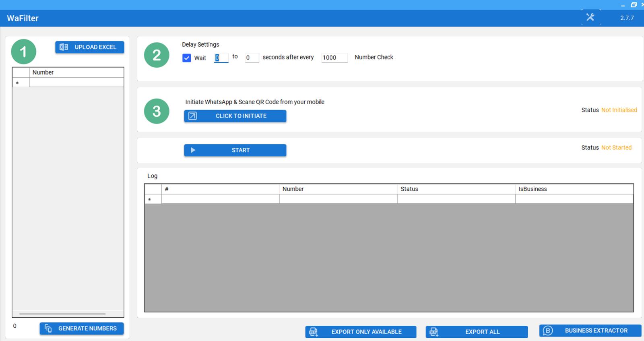Screen dimensions: 644x341
Task: Click the Status column header in Log
Action: 456,189
